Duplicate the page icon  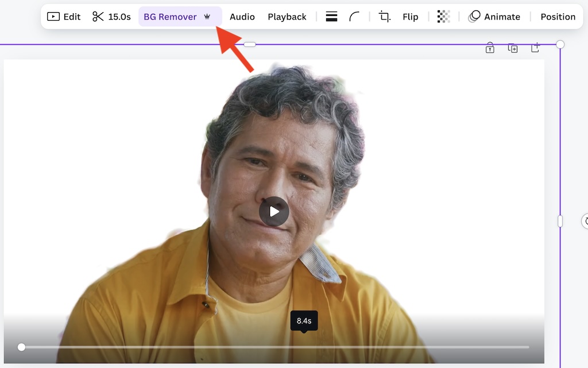tap(513, 48)
